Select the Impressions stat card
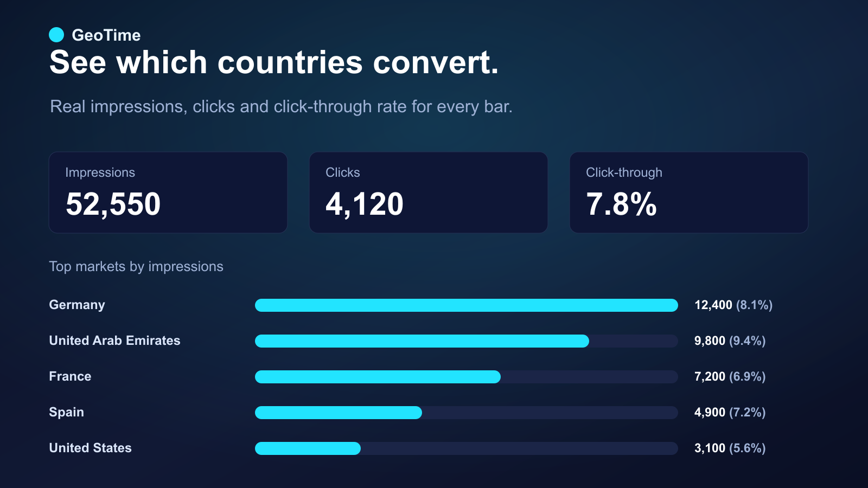Screen dimensions: 868x488 point(168,192)
